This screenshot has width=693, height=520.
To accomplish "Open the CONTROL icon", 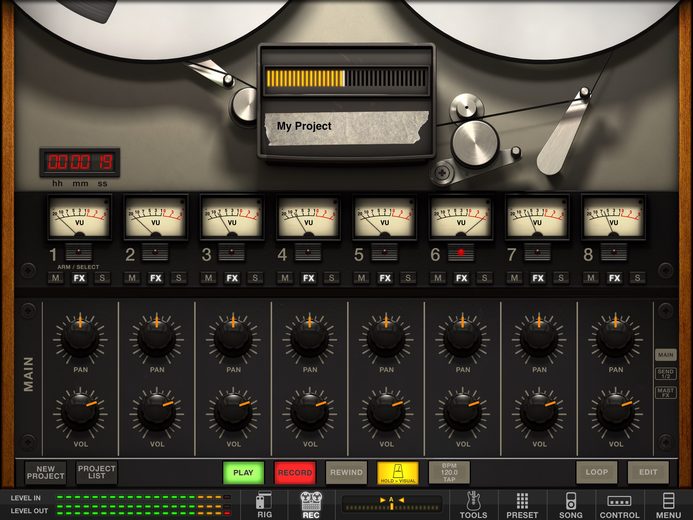I will [619, 505].
